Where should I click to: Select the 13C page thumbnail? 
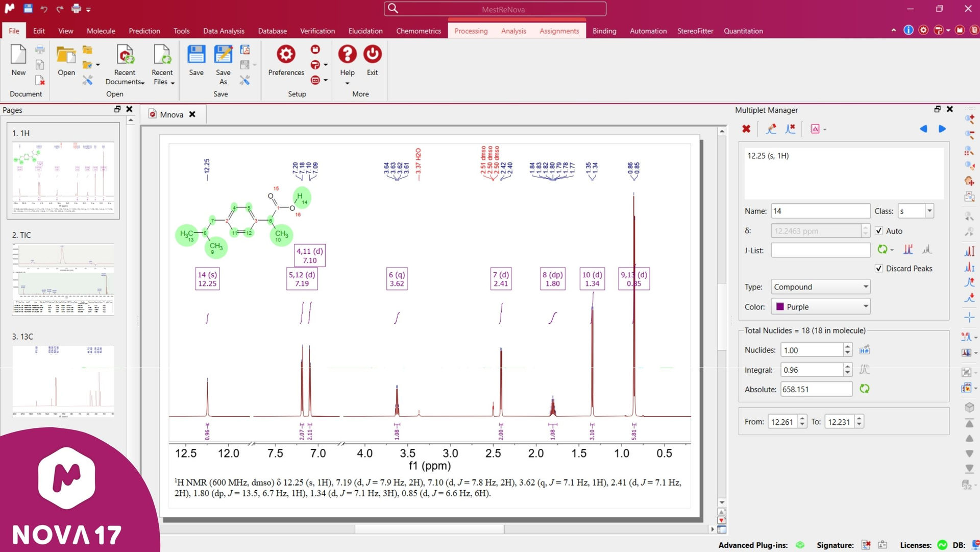63,381
